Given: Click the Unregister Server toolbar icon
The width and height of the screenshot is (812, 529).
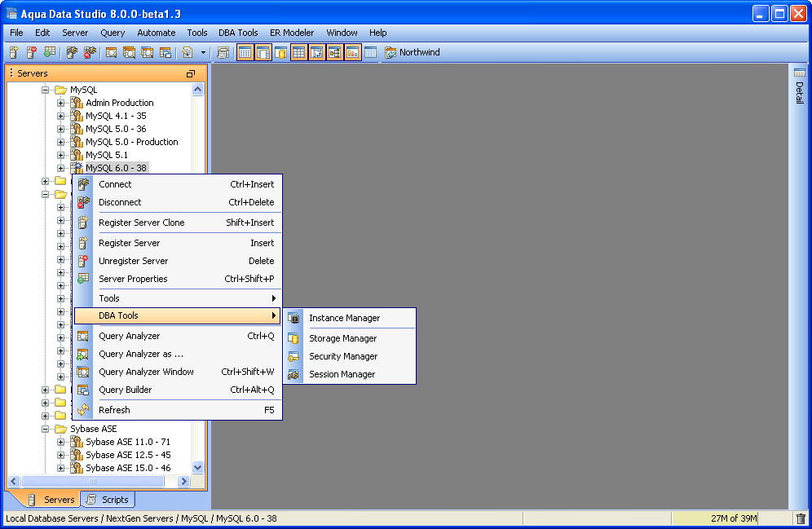Looking at the screenshot, I should click(32, 52).
